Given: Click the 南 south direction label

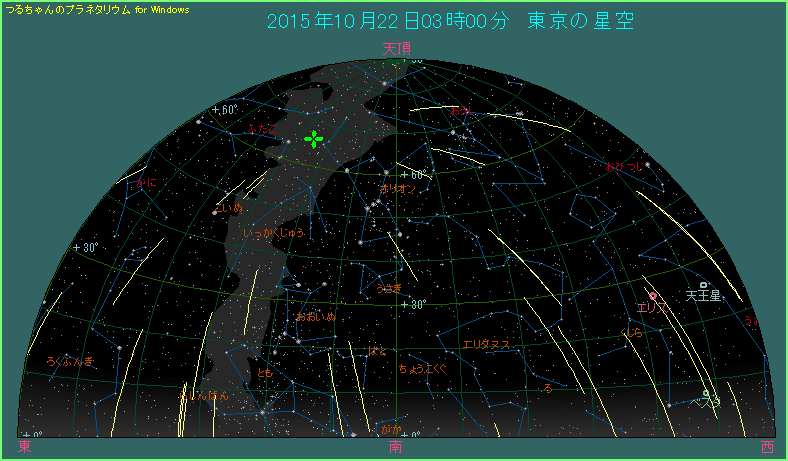Looking at the screenshot, I should [396, 447].
